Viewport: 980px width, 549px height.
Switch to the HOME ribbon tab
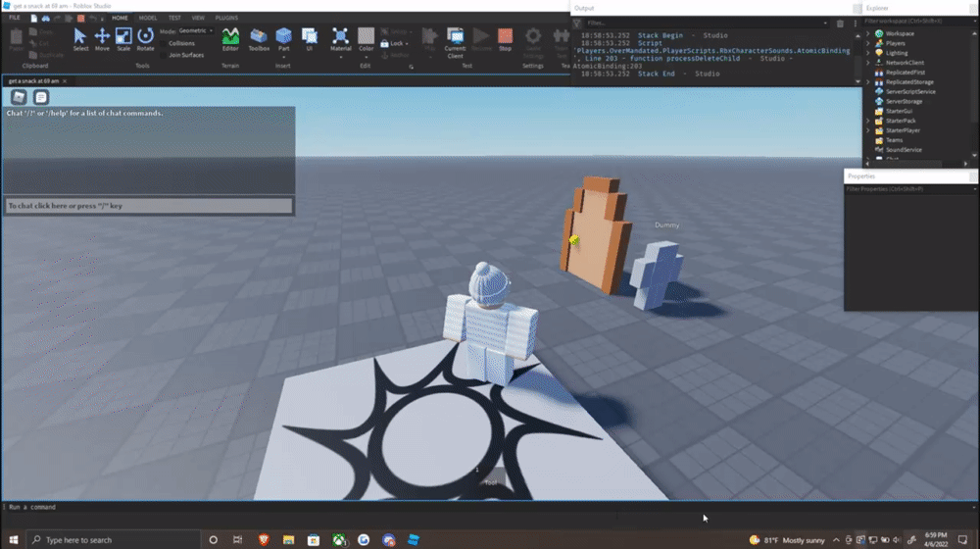tap(120, 18)
